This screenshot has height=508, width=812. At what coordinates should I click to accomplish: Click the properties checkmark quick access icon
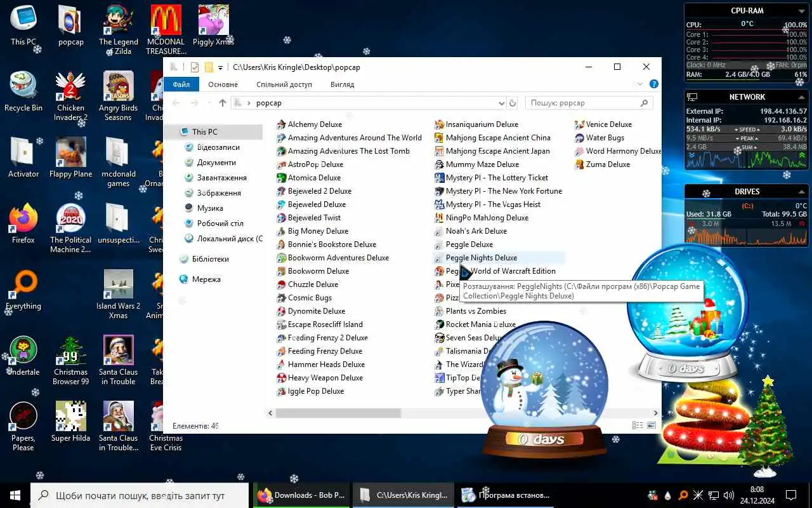[195, 67]
